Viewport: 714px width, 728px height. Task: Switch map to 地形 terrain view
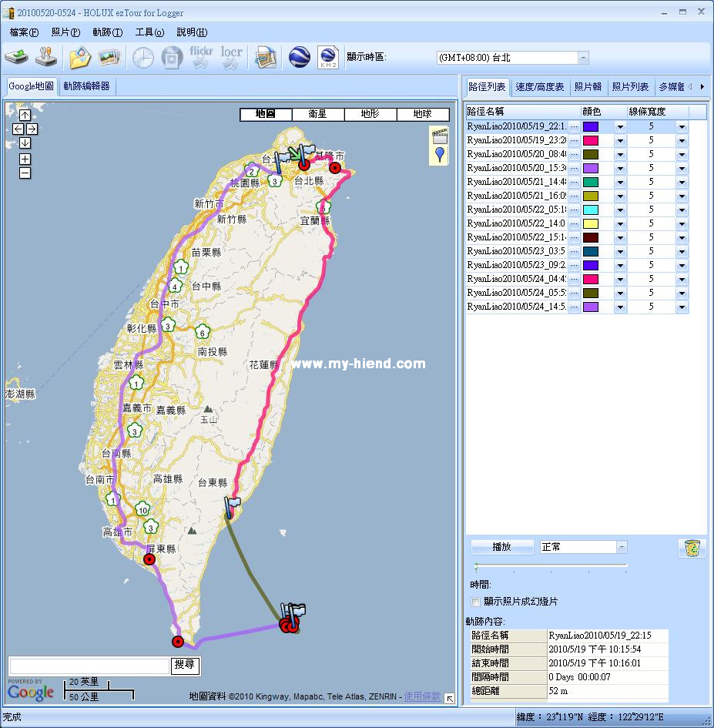click(x=370, y=114)
